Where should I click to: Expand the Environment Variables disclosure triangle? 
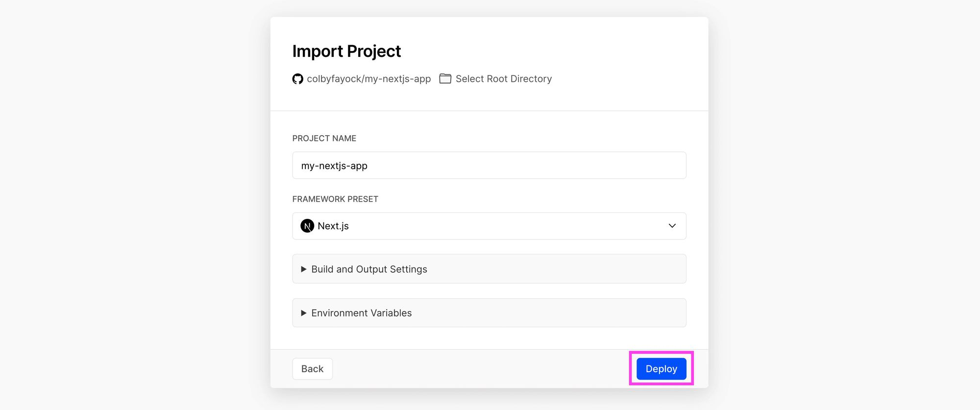(x=303, y=313)
